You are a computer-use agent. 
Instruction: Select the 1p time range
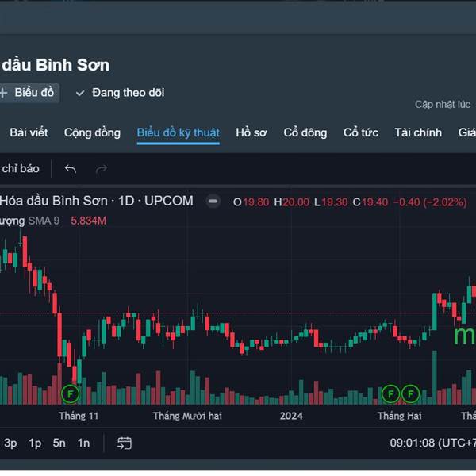(x=35, y=443)
